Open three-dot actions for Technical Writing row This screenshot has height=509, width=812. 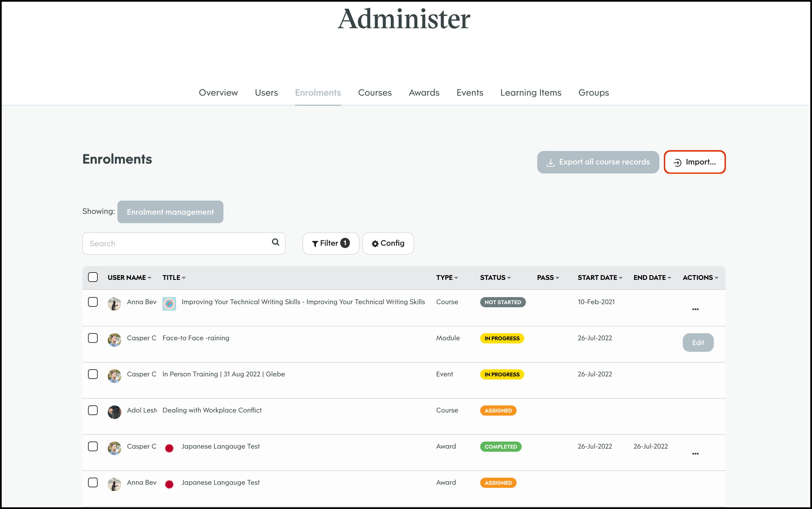coord(695,309)
